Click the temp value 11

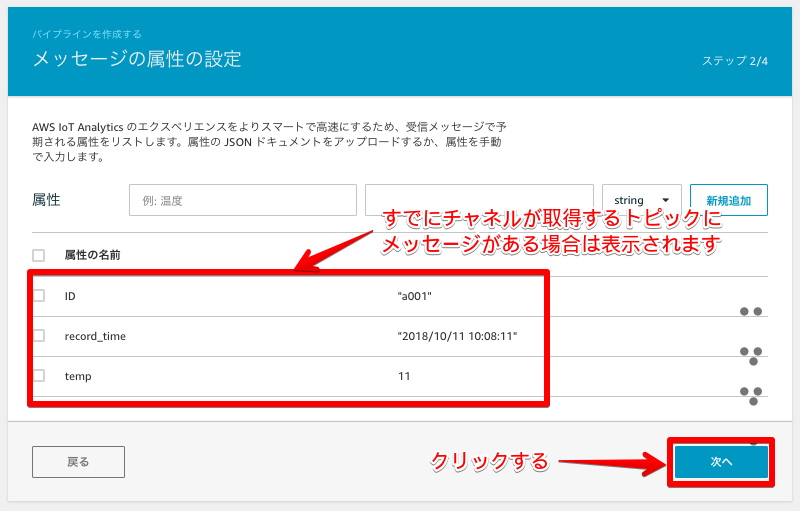point(404,376)
